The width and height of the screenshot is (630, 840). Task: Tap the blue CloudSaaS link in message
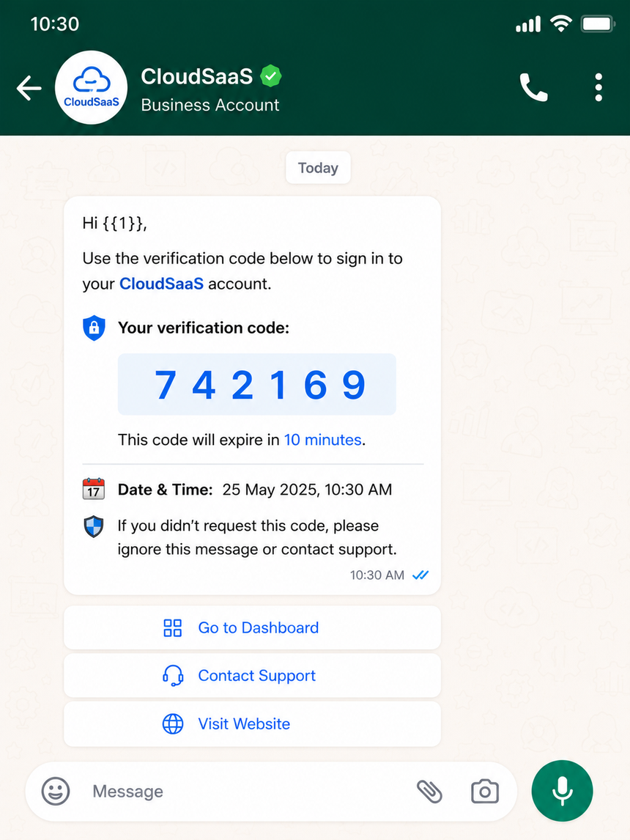tap(161, 284)
